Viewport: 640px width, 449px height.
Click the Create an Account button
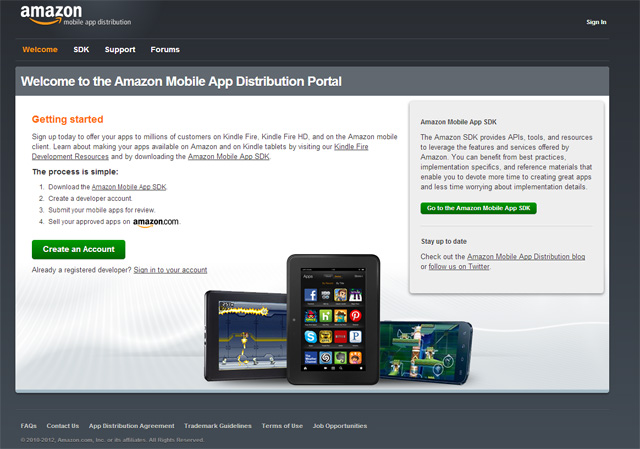point(78,249)
